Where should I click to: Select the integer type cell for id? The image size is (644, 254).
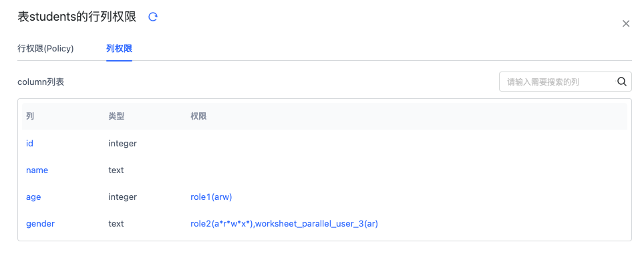pyautogui.click(x=122, y=144)
